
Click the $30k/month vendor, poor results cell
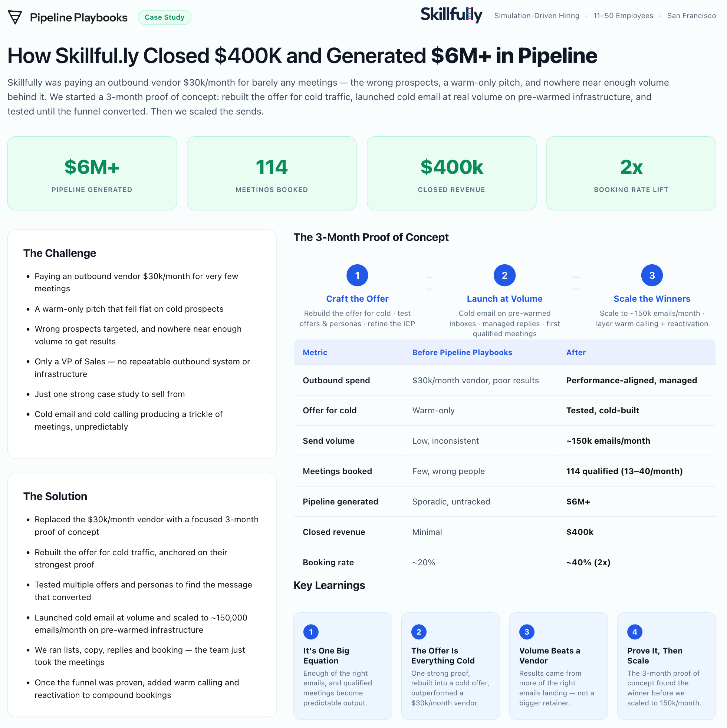click(475, 380)
